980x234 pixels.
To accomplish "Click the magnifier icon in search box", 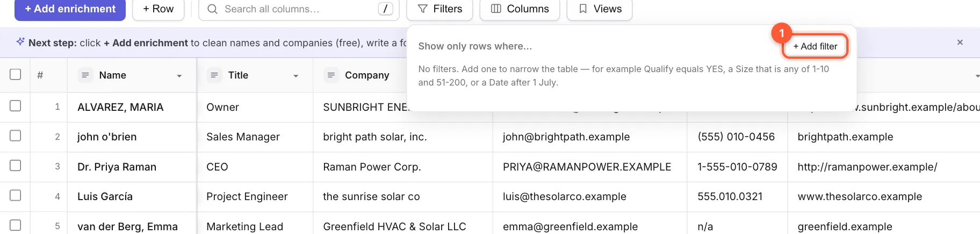I will click(x=212, y=9).
